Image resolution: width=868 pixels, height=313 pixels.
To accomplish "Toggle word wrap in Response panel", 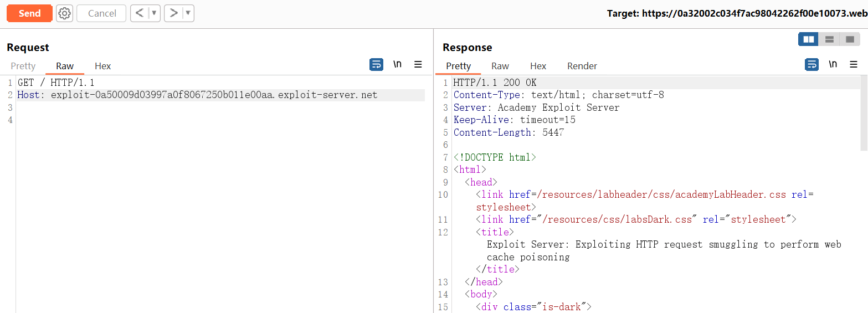I will (811, 65).
